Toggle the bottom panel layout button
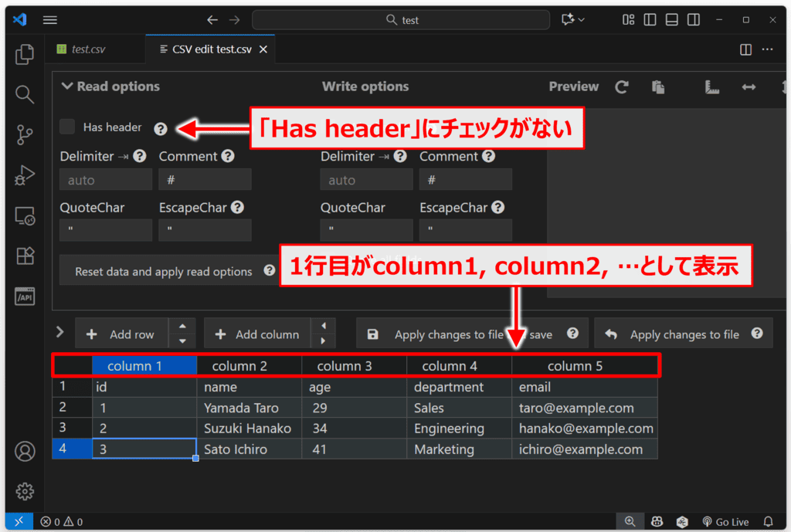Viewport: 791px width, 532px height. 672,19
